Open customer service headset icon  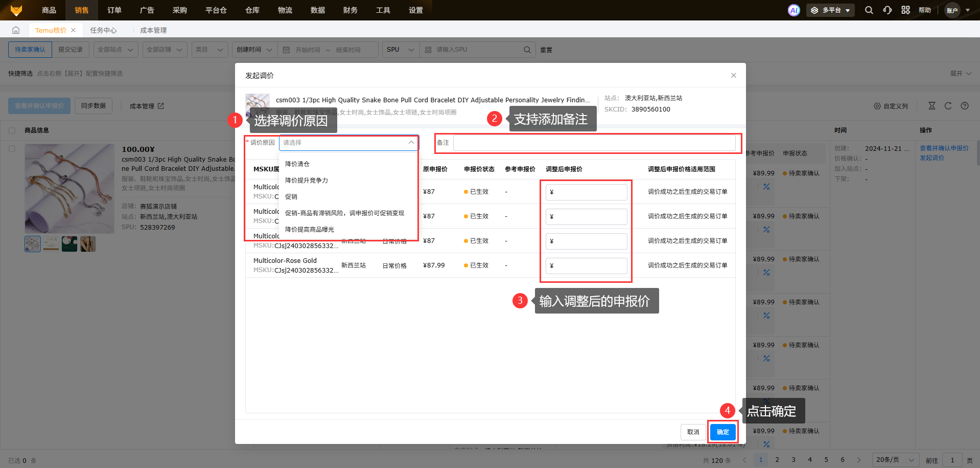coord(888,10)
